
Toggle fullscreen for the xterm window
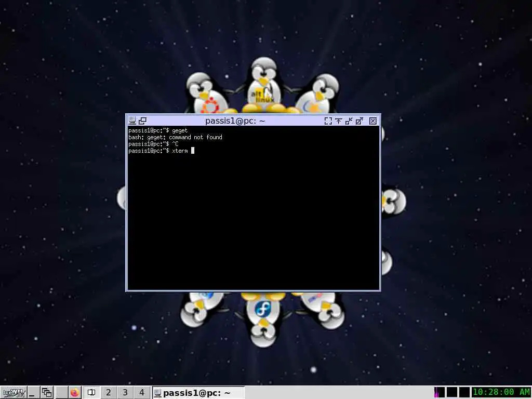point(328,121)
